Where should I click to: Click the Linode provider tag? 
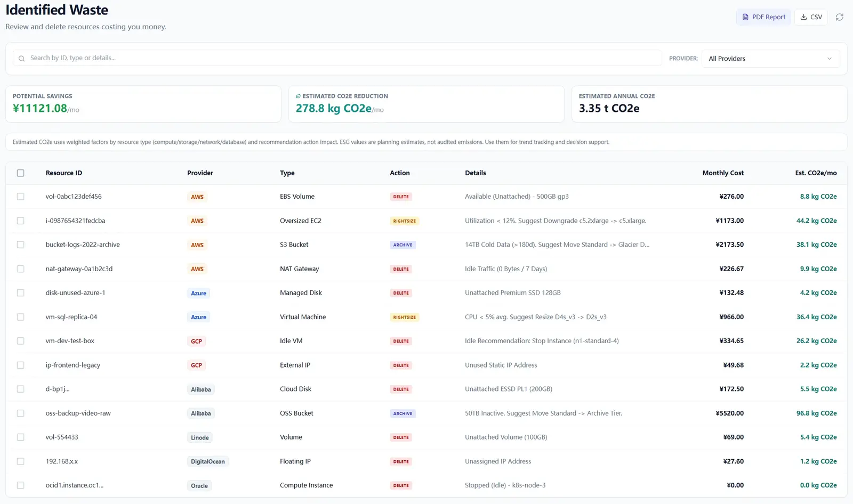tap(200, 437)
